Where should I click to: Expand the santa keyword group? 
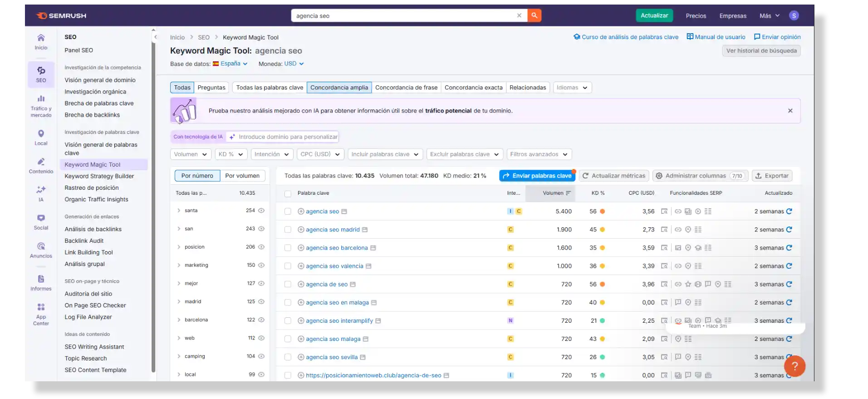[x=179, y=211]
